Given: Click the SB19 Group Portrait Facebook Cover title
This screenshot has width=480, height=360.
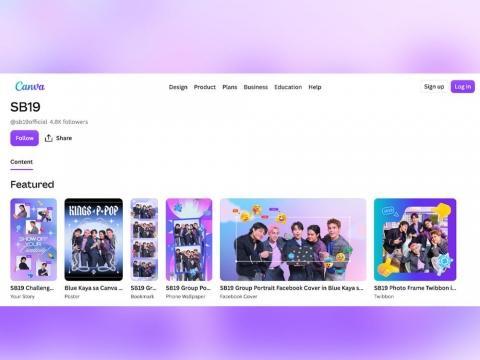Looking at the screenshot, I should [292, 288].
